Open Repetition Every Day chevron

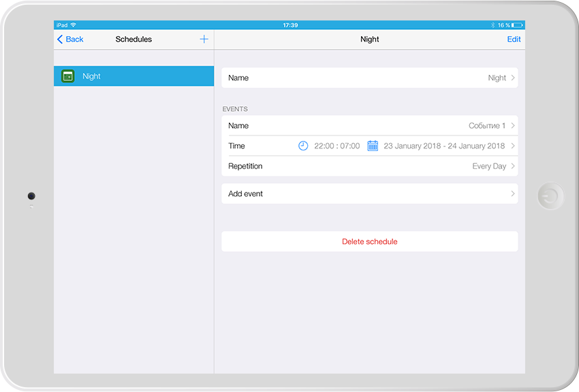pyautogui.click(x=513, y=166)
